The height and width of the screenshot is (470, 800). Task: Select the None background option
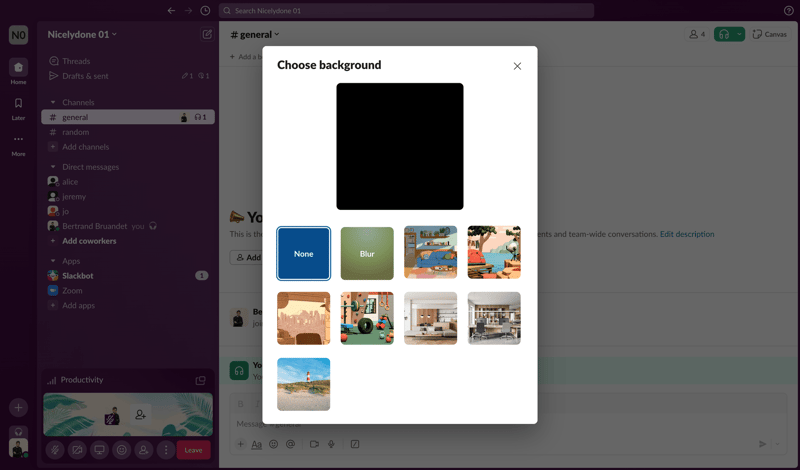tap(304, 254)
